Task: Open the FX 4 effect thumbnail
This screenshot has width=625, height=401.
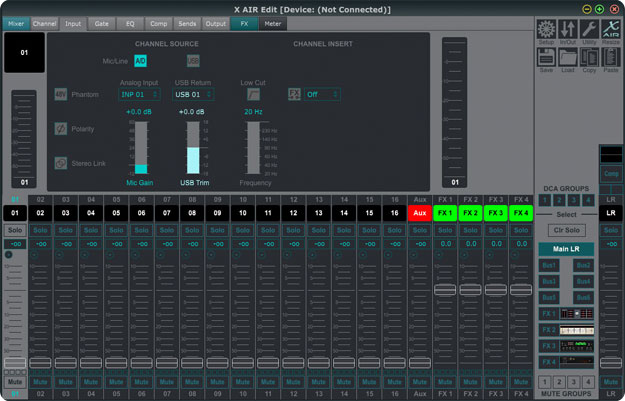Action: [x=577, y=362]
